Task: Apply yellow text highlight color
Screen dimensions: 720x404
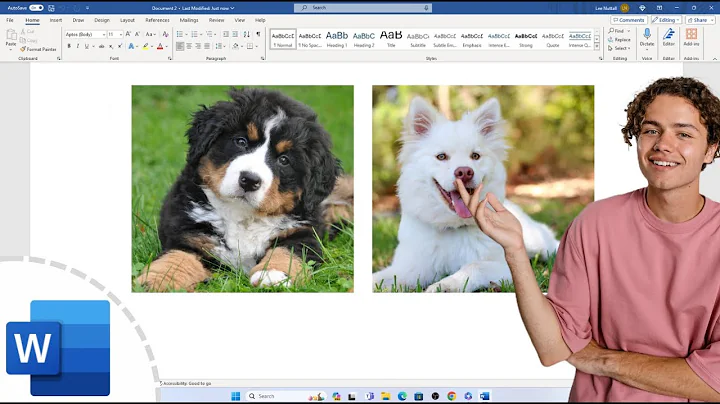Action: coord(146,46)
